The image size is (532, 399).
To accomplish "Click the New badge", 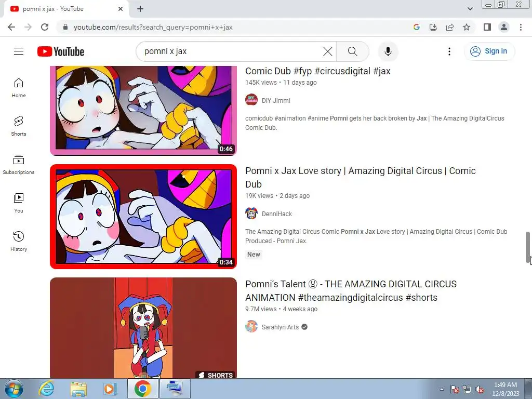I will [254, 255].
